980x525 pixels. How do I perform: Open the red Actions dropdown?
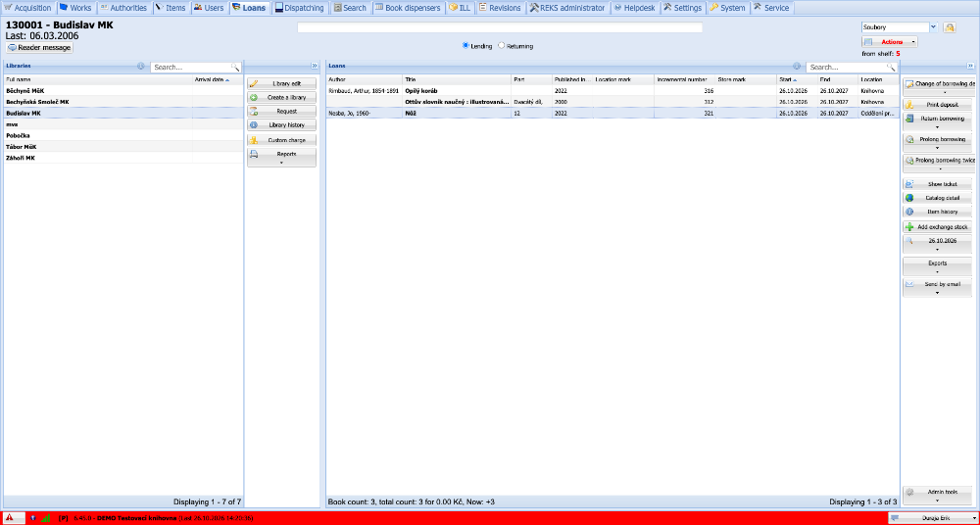coord(890,42)
